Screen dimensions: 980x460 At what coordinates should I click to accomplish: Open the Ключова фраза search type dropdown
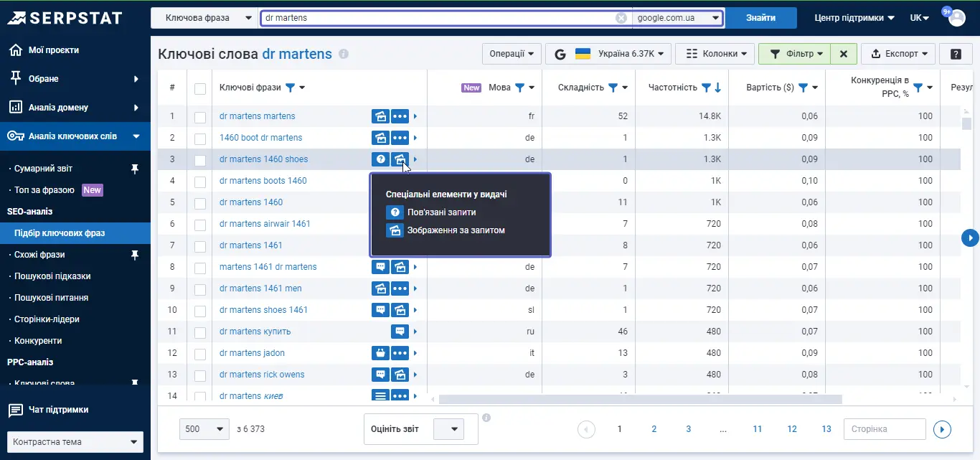(204, 18)
